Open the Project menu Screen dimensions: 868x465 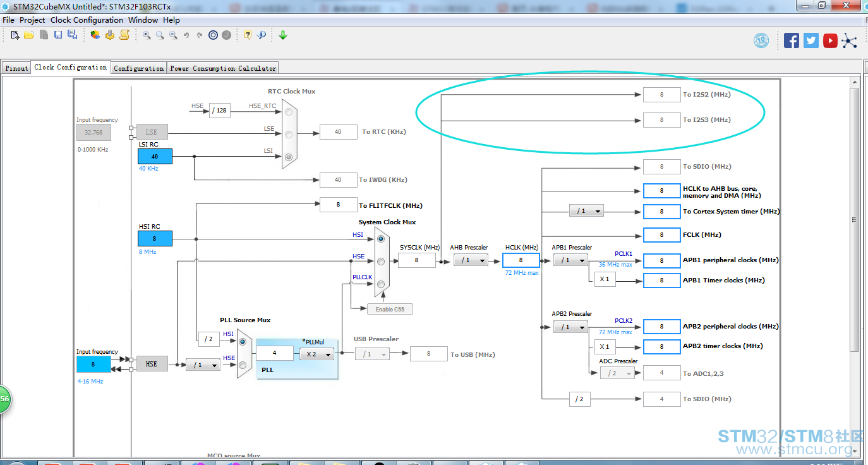(32, 20)
